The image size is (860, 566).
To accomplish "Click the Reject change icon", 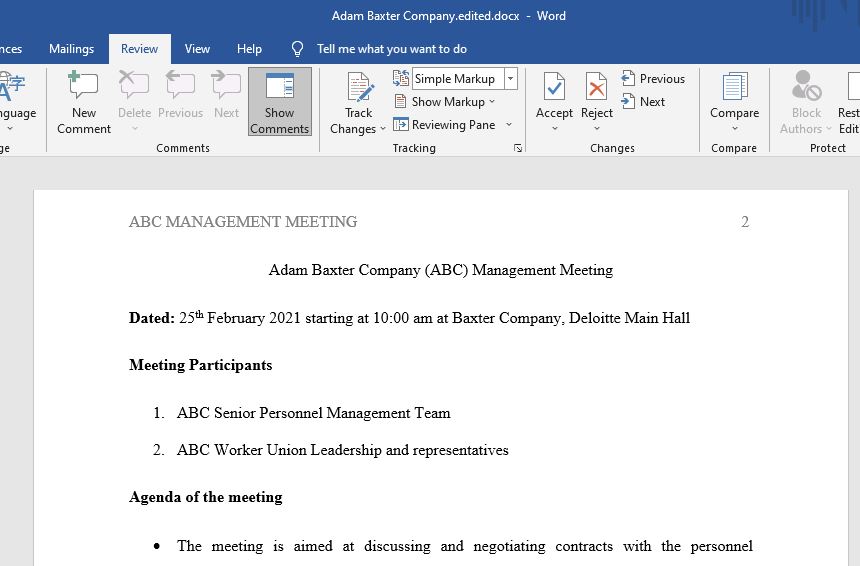I will pyautogui.click(x=596, y=87).
